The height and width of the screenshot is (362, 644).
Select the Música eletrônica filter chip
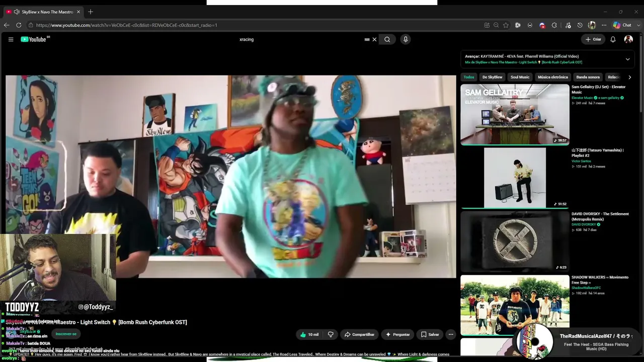(x=552, y=77)
